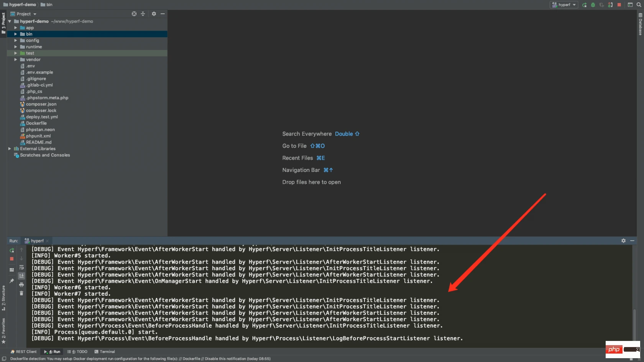644x362 pixels.
Task: Open the Project view dropdown
Action: point(24,14)
